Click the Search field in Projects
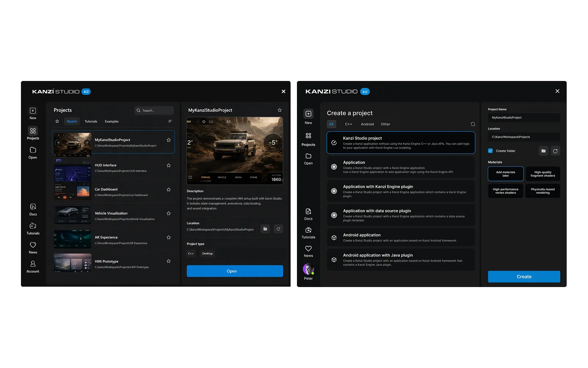The width and height of the screenshot is (588, 368). pyautogui.click(x=154, y=110)
